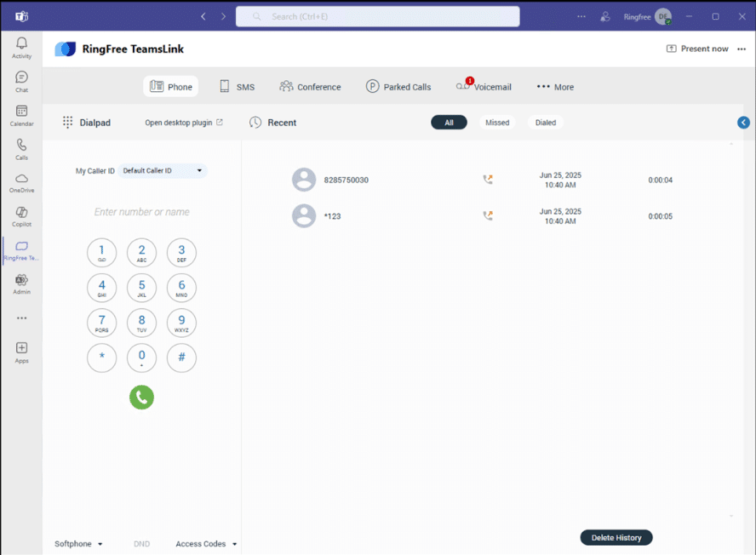The width and height of the screenshot is (756, 555).
Task: Tap digit 5 on the dialpad
Action: (141, 288)
